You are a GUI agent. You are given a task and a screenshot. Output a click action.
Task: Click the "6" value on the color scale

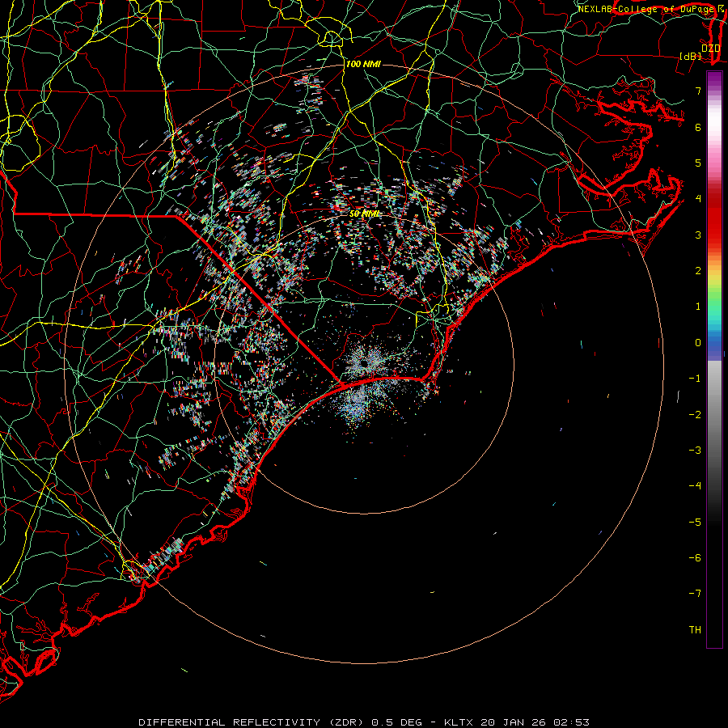tap(698, 127)
